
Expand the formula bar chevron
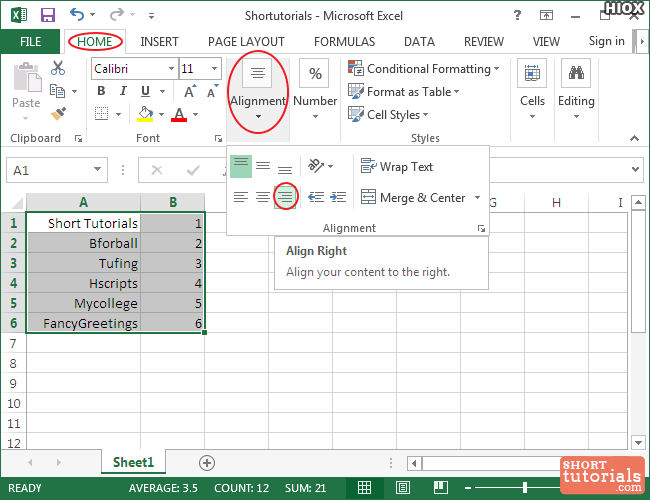tap(635, 169)
